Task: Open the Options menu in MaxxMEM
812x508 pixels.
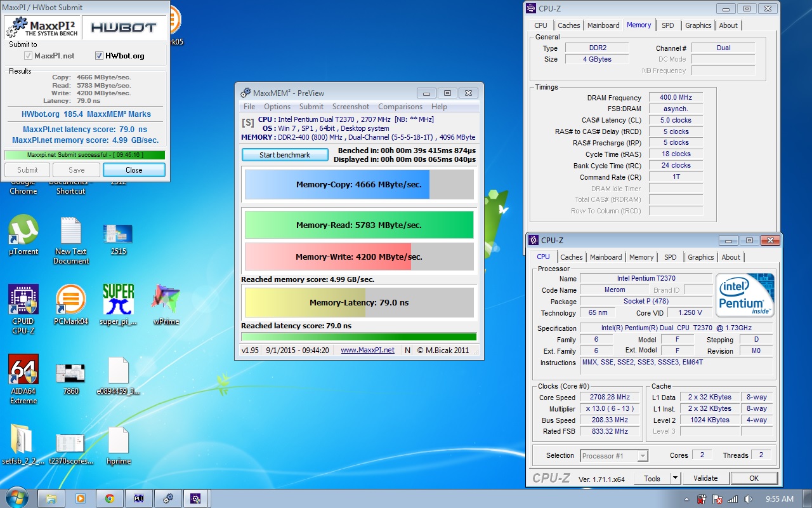Action: pyautogui.click(x=277, y=107)
